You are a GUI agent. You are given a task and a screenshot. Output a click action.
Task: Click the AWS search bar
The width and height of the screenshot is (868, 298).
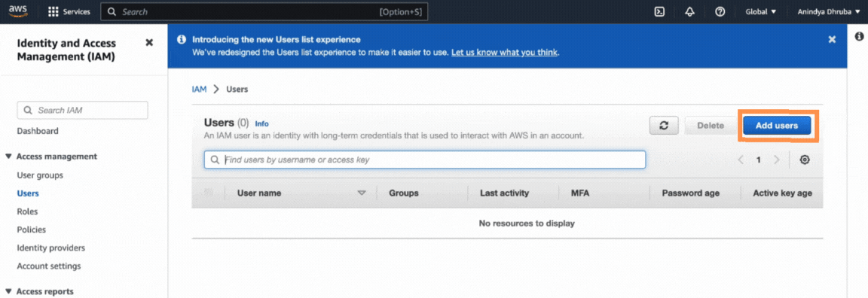[x=264, y=11]
